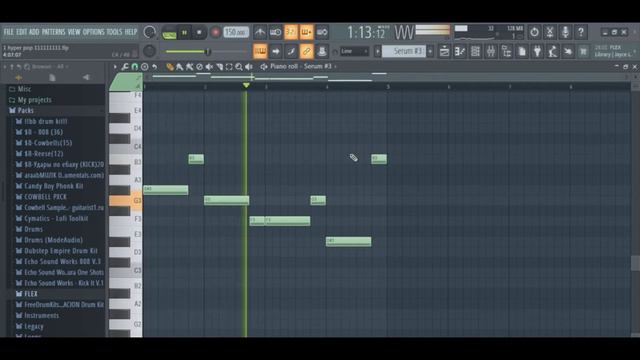Activate the Zoom tool in piano roll
640x360 pixels.
[x=239, y=67]
